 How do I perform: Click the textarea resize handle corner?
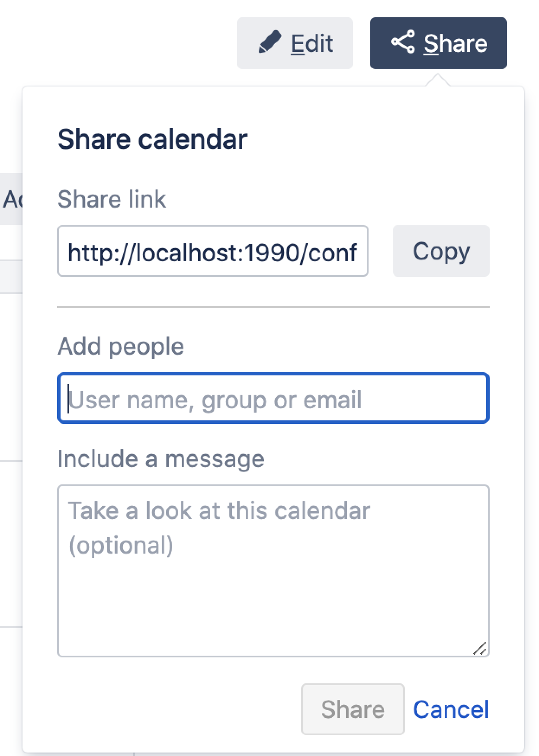(480, 648)
